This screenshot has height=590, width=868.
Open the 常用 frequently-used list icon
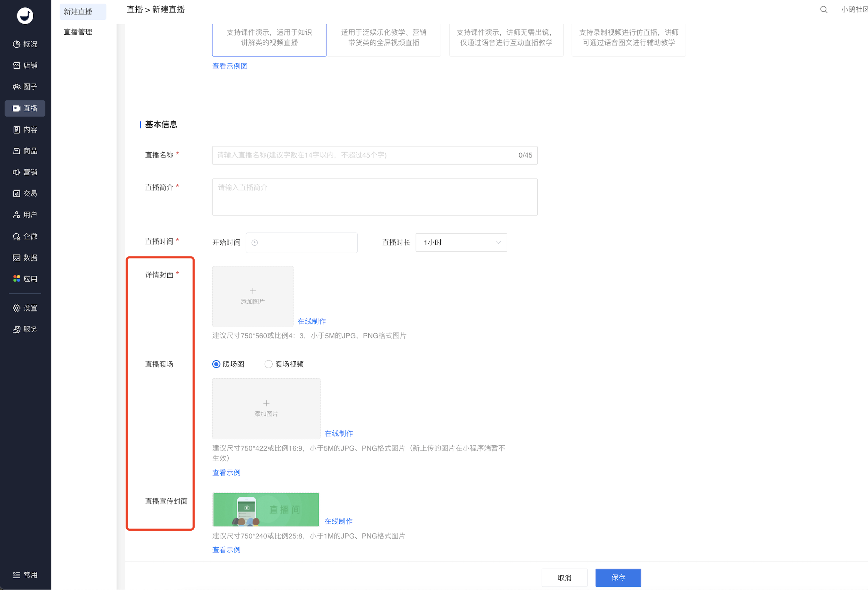tap(16, 575)
